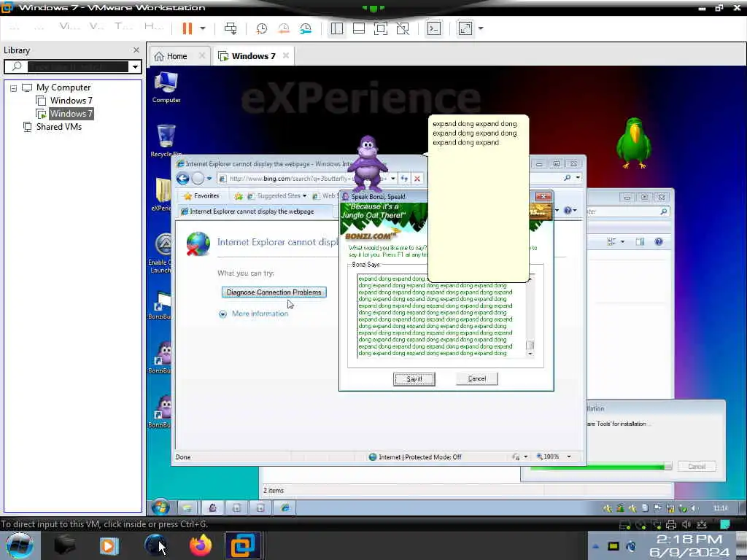Open the IE search magnifier dropdown
This screenshot has width=747, height=560.
[578, 178]
